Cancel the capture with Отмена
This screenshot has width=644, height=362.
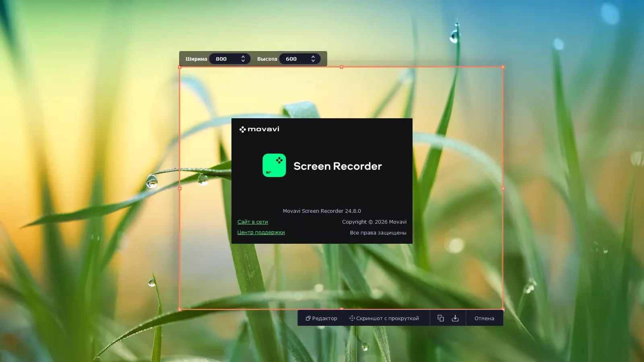coord(484,318)
